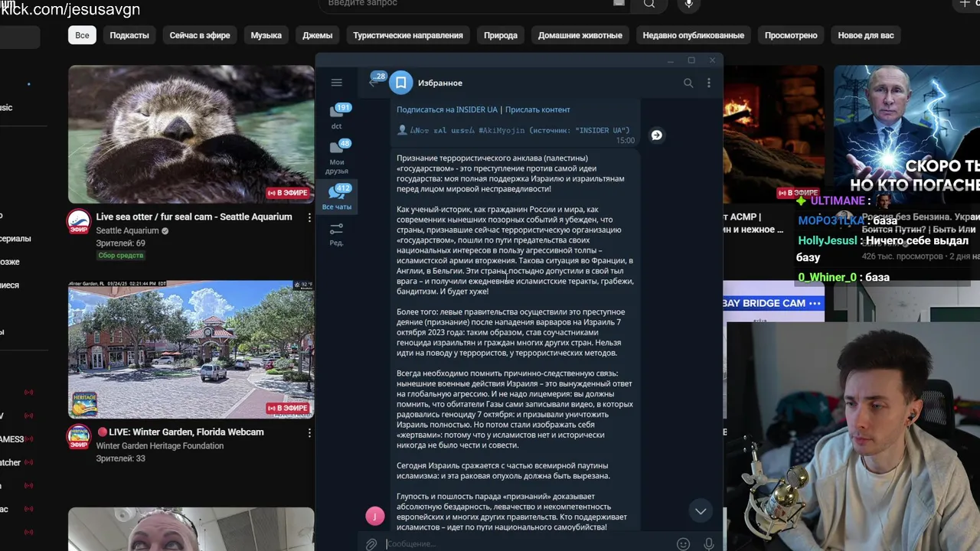Open dct chat folder
Screen dimensions: 980x551
(337, 117)
